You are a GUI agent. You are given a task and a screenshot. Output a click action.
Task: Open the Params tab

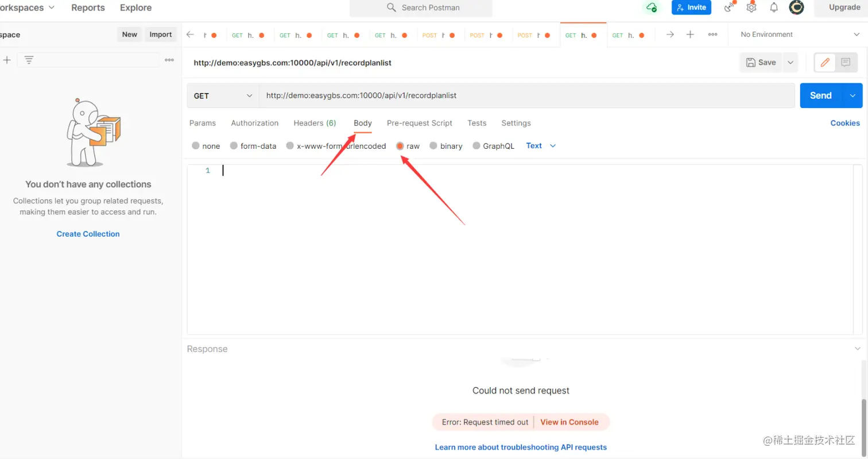point(203,123)
